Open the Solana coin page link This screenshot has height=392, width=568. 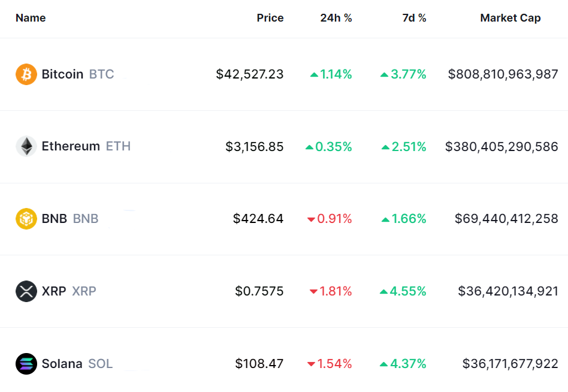coord(62,364)
